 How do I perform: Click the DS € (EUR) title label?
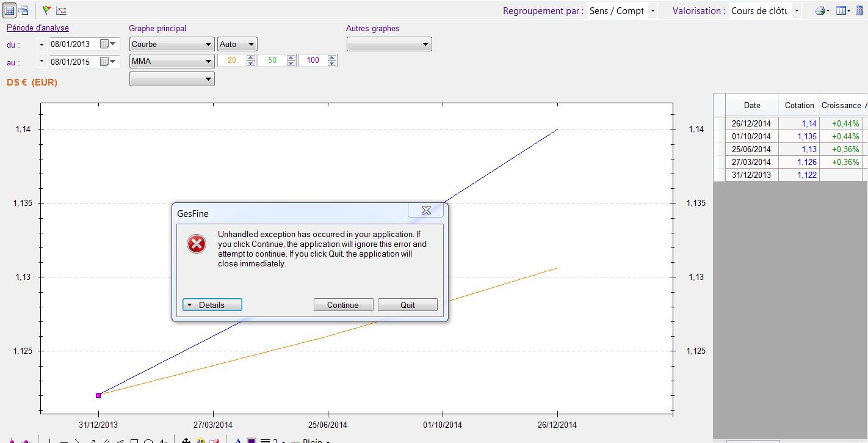pyautogui.click(x=32, y=82)
